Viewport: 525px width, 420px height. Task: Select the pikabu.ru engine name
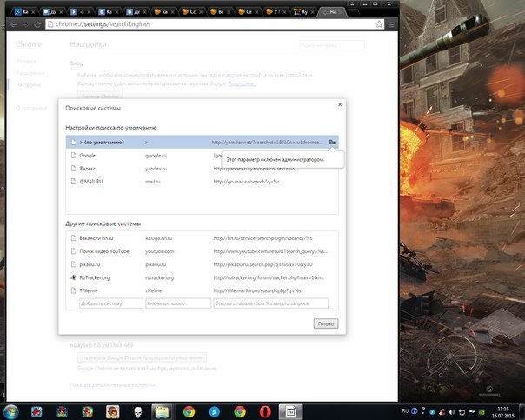point(90,264)
